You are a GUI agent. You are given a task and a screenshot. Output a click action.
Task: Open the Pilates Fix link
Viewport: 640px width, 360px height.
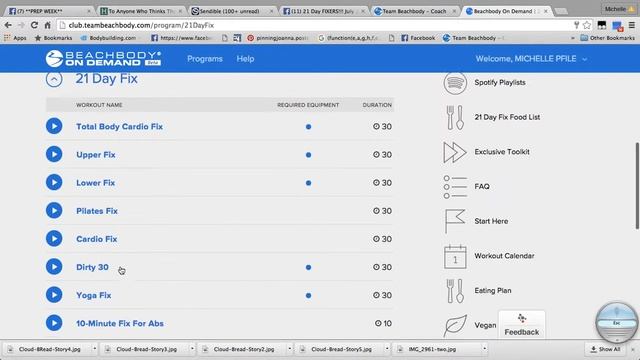[97, 211]
